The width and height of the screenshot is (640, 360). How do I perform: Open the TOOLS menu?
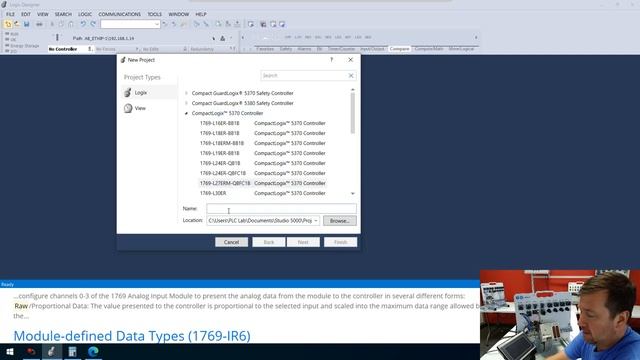tap(155, 14)
